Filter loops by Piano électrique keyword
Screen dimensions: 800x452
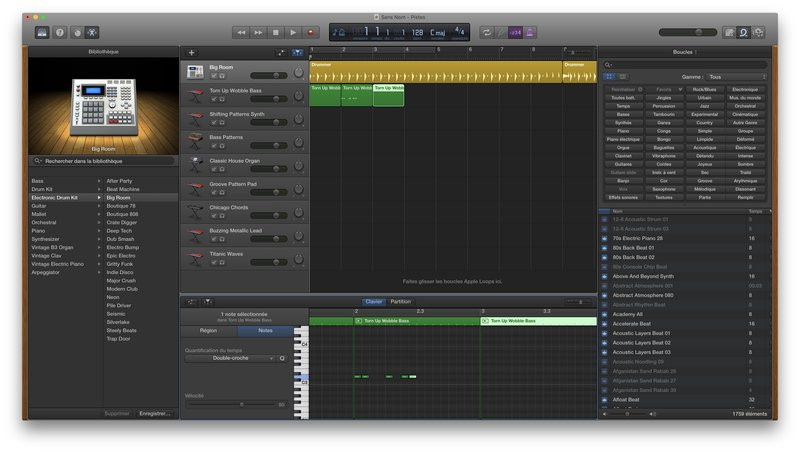click(x=623, y=139)
